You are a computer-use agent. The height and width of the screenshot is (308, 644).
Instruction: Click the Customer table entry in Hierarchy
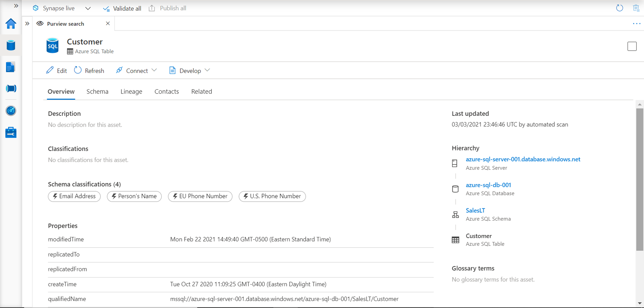coord(479,236)
